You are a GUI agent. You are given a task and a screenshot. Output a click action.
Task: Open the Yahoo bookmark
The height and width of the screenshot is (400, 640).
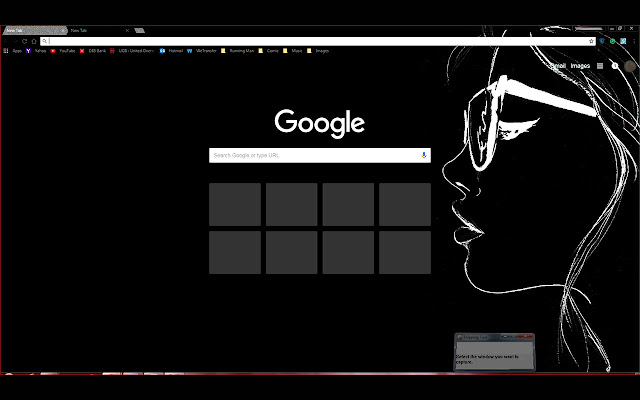click(x=36, y=51)
